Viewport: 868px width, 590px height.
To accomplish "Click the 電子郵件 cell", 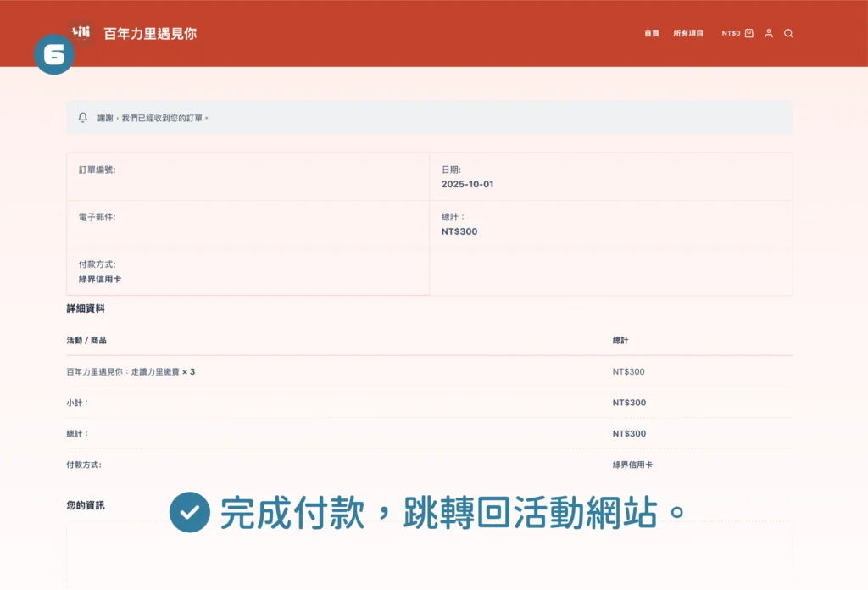I will tap(97, 217).
